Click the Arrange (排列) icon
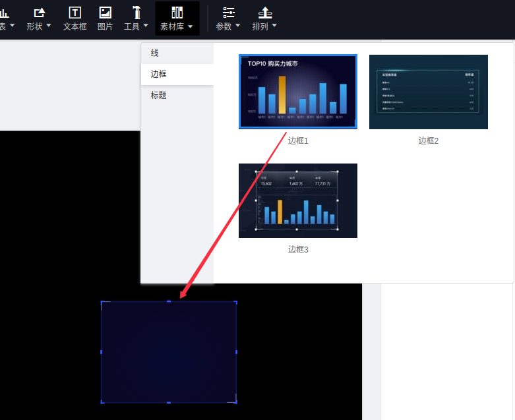This screenshot has height=420, width=515. (x=265, y=12)
